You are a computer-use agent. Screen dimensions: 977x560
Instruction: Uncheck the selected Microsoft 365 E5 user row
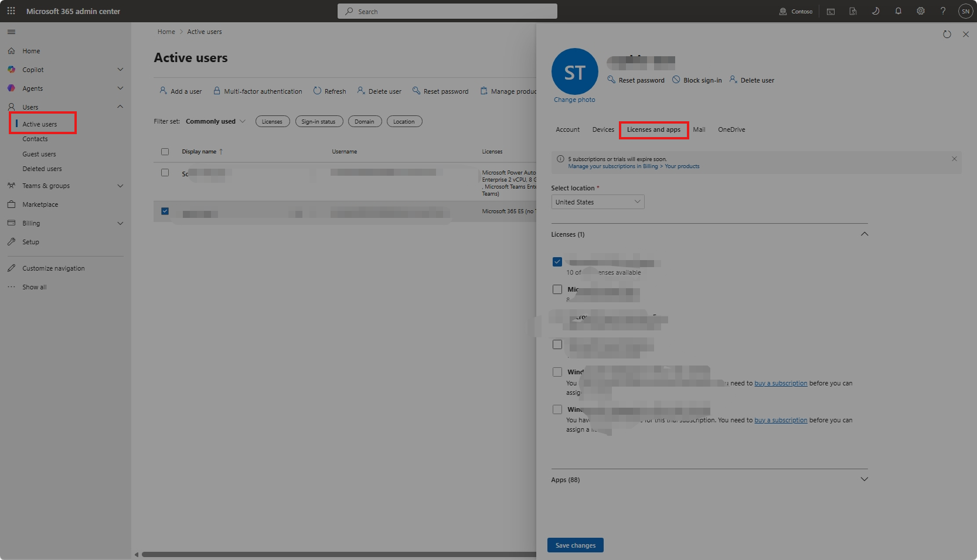165,211
